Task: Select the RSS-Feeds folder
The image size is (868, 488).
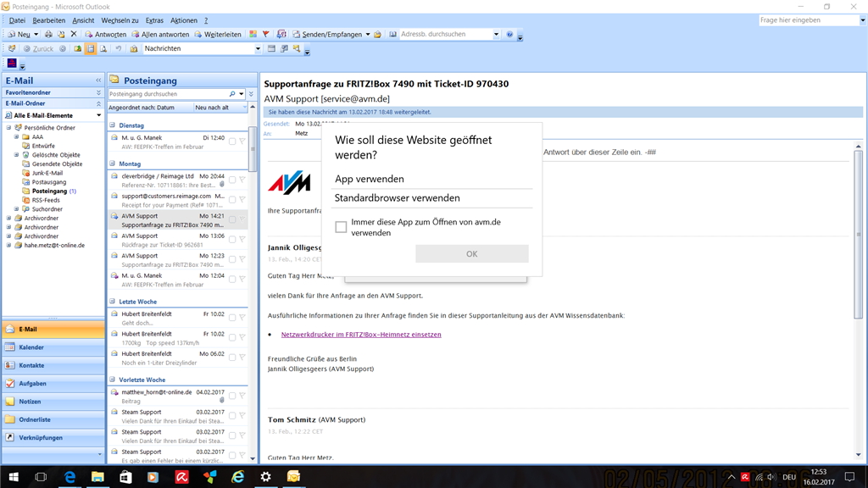Action: click(x=46, y=200)
